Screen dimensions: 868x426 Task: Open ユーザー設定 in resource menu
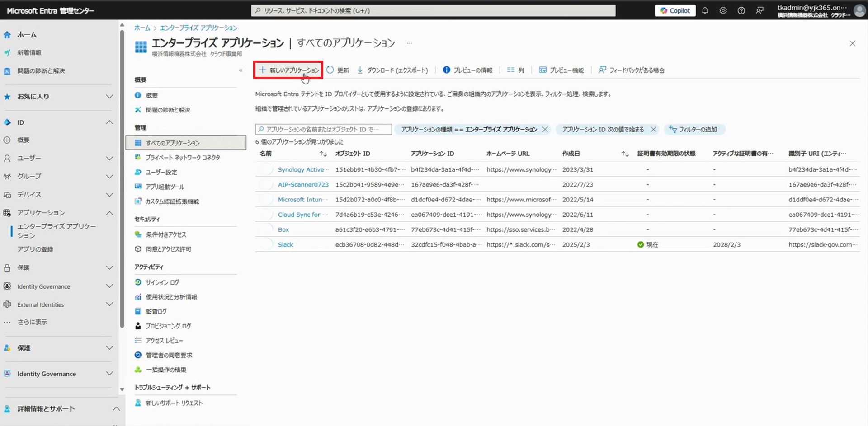pyautogui.click(x=161, y=172)
